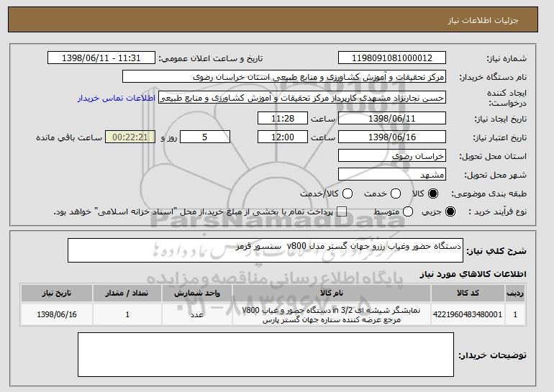Image resolution: width=554 pixels, height=392 pixels.
Task: Click the delivery city field مشهد
Action: pyautogui.click(x=392, y=175)
